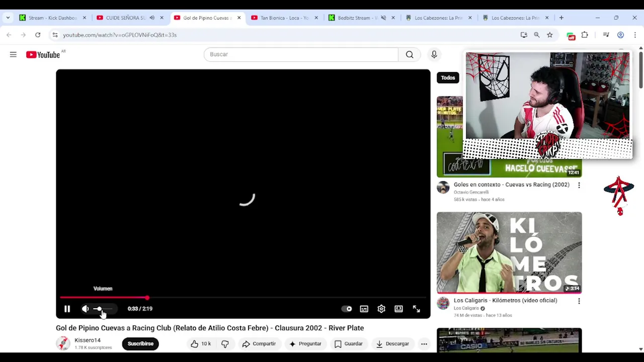Click the Kilómetros video thumbnail
Image resolution: width=644 pixels, height=362 pixels.
pos(509,252)
